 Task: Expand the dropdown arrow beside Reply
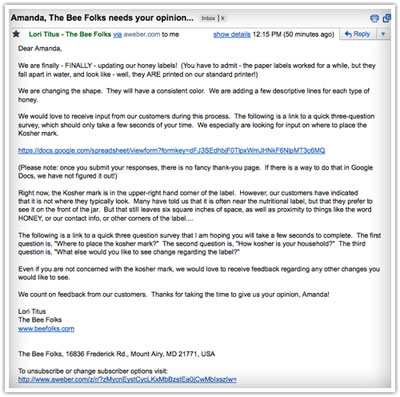tap(383, 34)
